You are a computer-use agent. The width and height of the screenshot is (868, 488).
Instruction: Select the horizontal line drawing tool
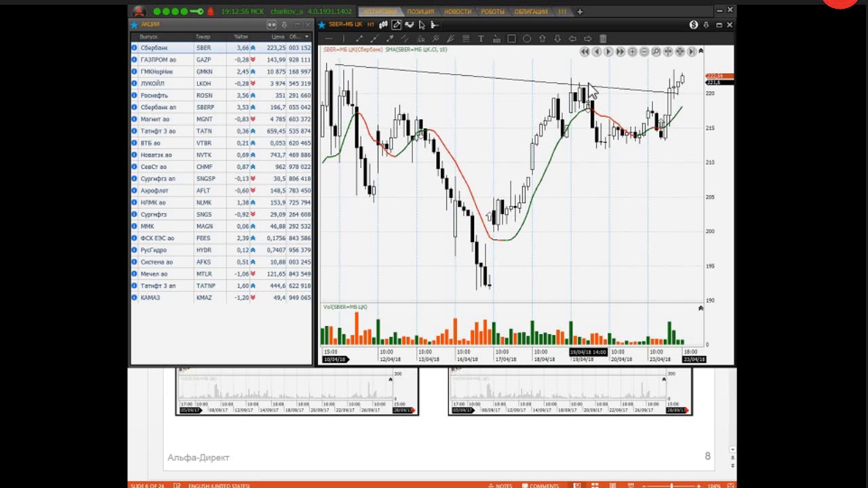point(329,39)
